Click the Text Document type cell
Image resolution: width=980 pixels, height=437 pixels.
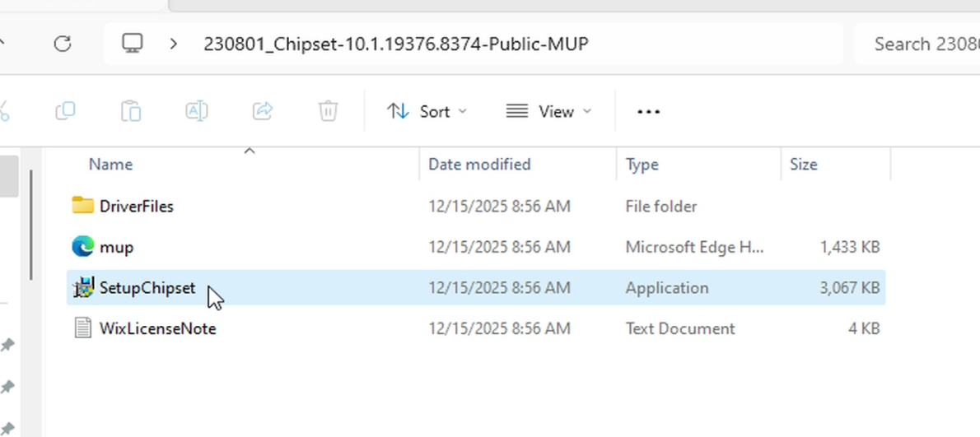tap(680, 328)
